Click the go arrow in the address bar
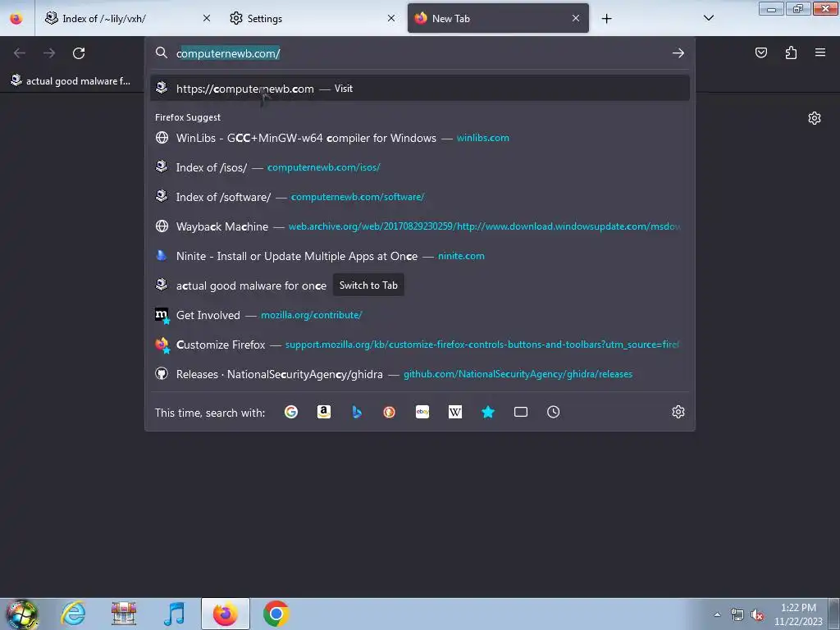Screen dimensions: 840x630 tap(678, 53)
